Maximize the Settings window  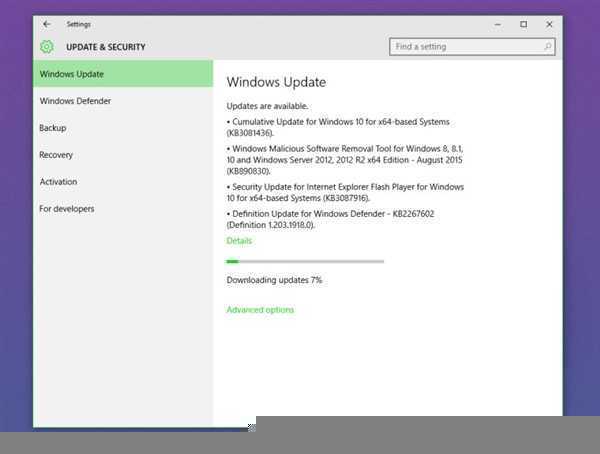point(523,24)
